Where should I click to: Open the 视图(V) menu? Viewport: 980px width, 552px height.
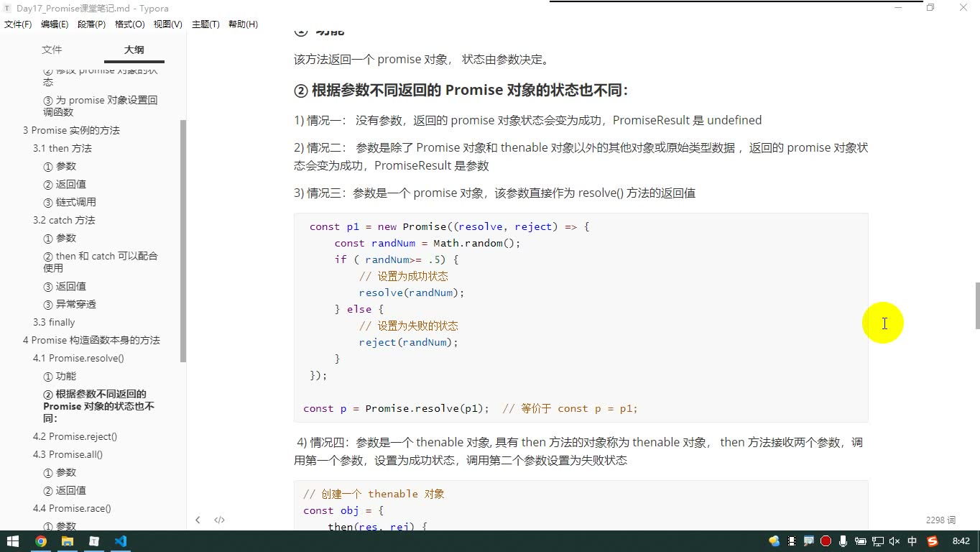point(167,24)
